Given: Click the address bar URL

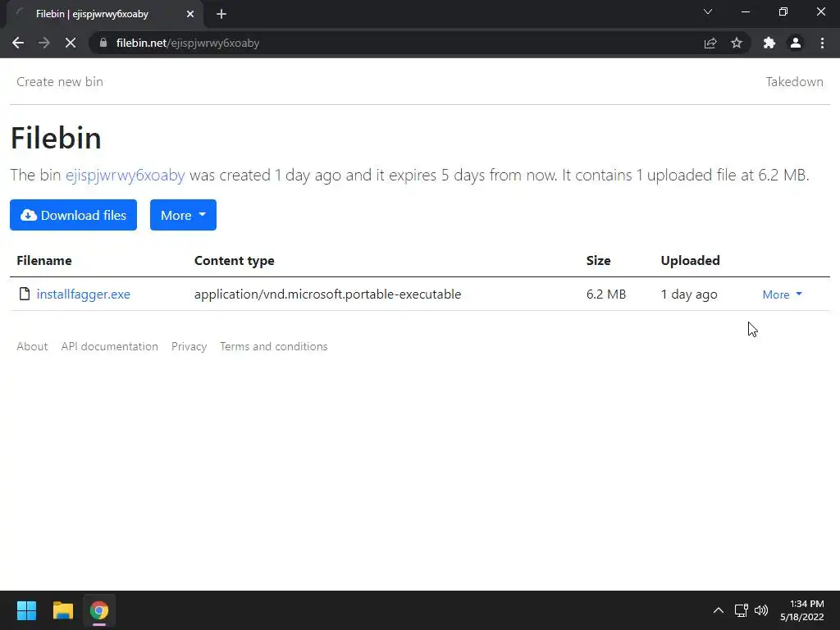Looking at the screenshot, I should pos(188,43).
